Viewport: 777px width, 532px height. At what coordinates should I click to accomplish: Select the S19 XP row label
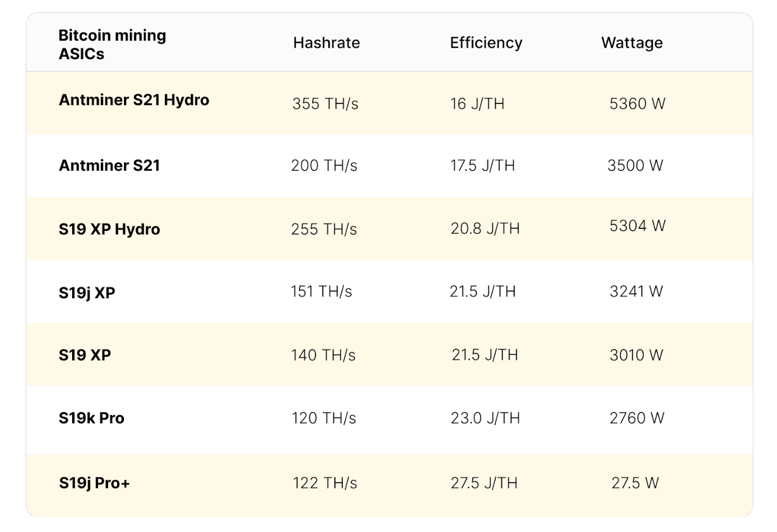point(85,355)
